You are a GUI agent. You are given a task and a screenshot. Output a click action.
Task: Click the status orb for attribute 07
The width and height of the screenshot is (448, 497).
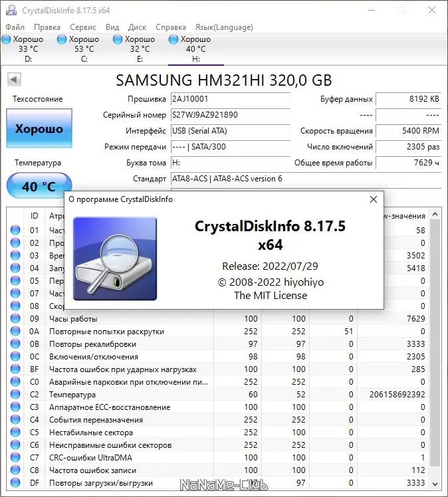(x=15, y=293)
